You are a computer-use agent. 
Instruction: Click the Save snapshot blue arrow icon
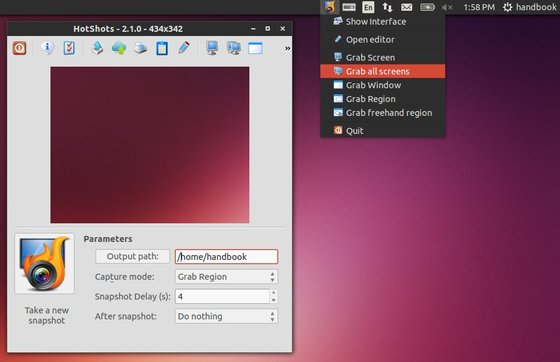(x=97, y=48)
